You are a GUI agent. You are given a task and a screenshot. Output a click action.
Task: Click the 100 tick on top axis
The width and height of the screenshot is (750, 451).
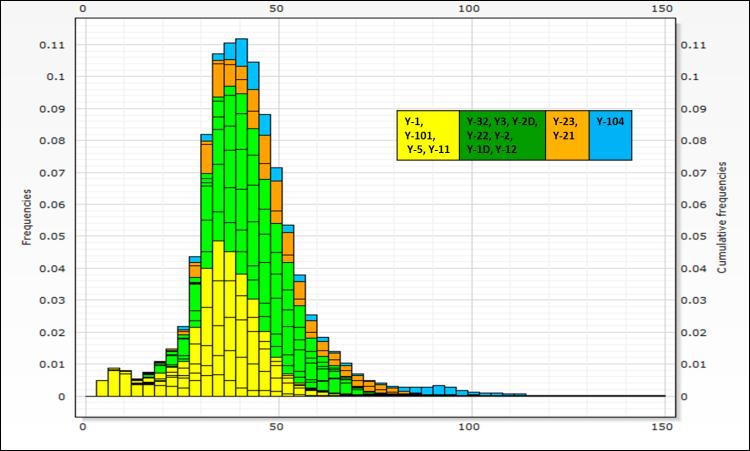coord(469,9)
